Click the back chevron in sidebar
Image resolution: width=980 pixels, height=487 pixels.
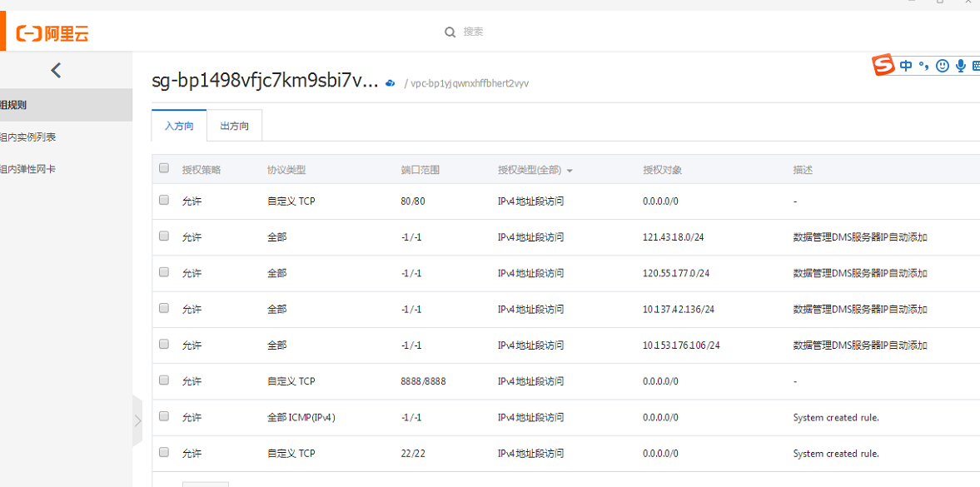tap(56, 71)
